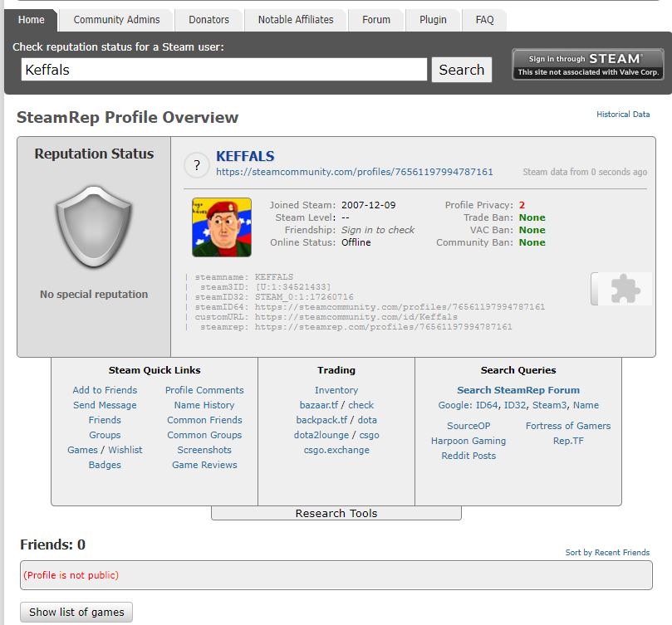Switch to the Donators tab

click(x=209, y=20)
